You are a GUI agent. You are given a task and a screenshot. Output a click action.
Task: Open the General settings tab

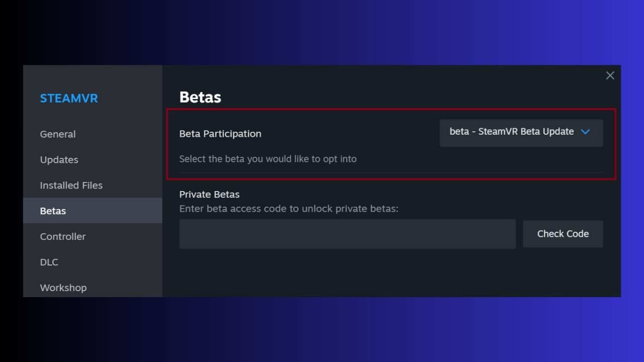(58, 134)
